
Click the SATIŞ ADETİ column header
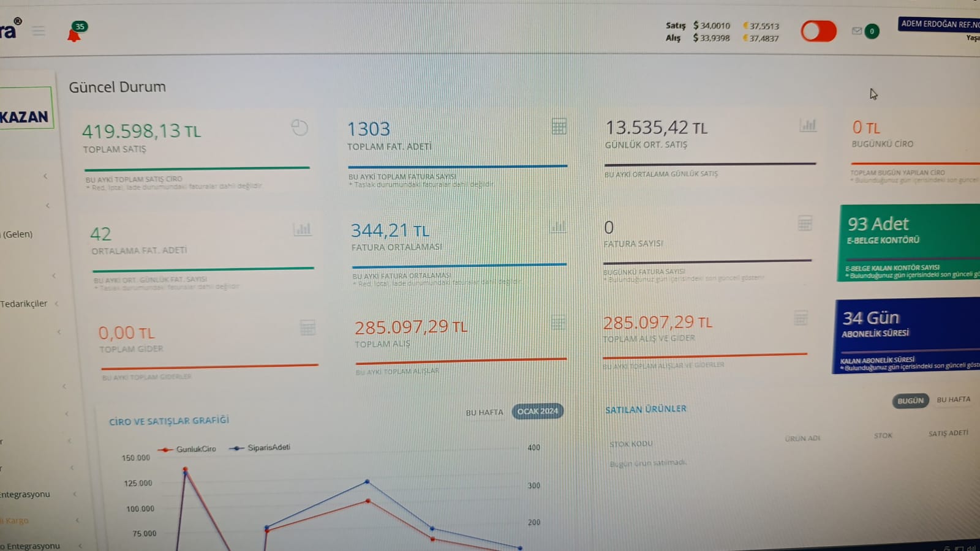tap(948, 433)
